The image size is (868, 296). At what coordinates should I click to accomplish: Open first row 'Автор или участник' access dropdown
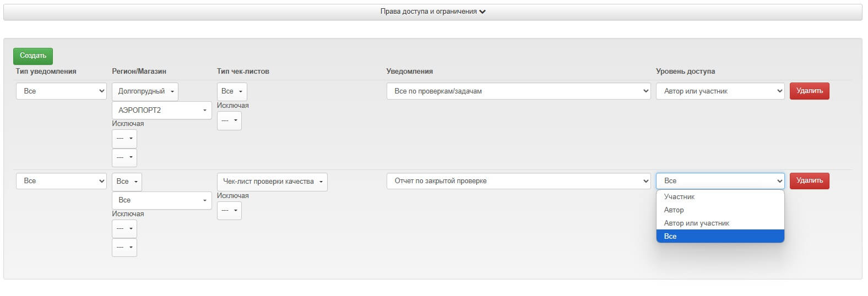720,91
